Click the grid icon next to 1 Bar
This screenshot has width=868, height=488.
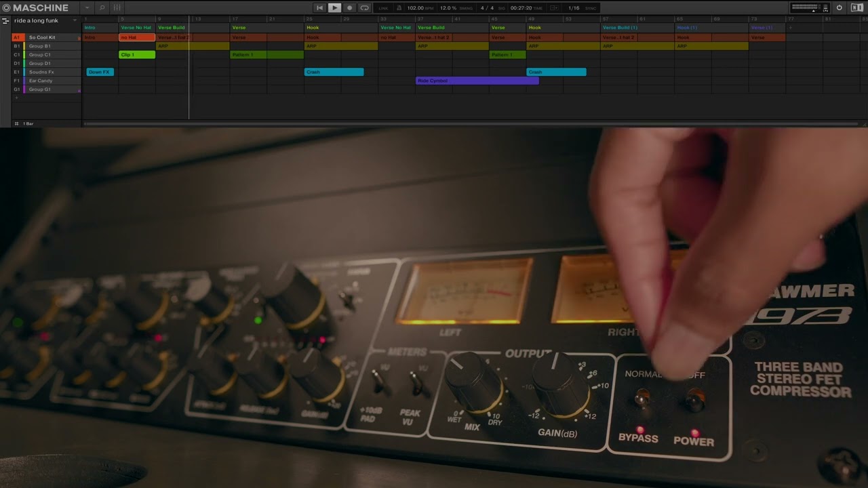[x=17, y=123]
